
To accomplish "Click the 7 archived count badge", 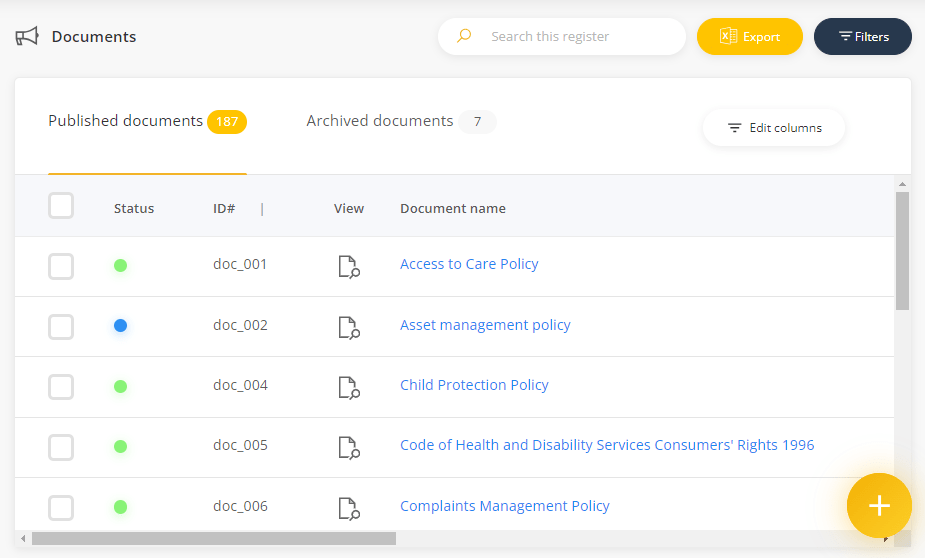I will click(477, 122).
